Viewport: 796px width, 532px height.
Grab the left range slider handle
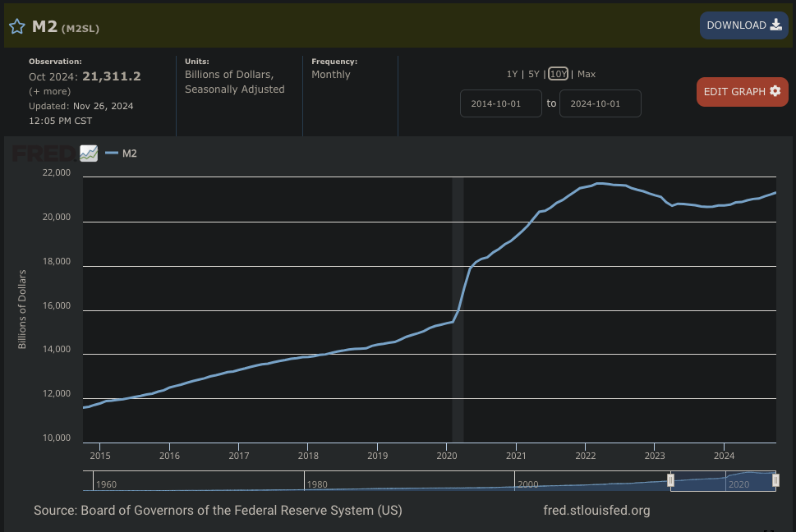pos(670,480)
